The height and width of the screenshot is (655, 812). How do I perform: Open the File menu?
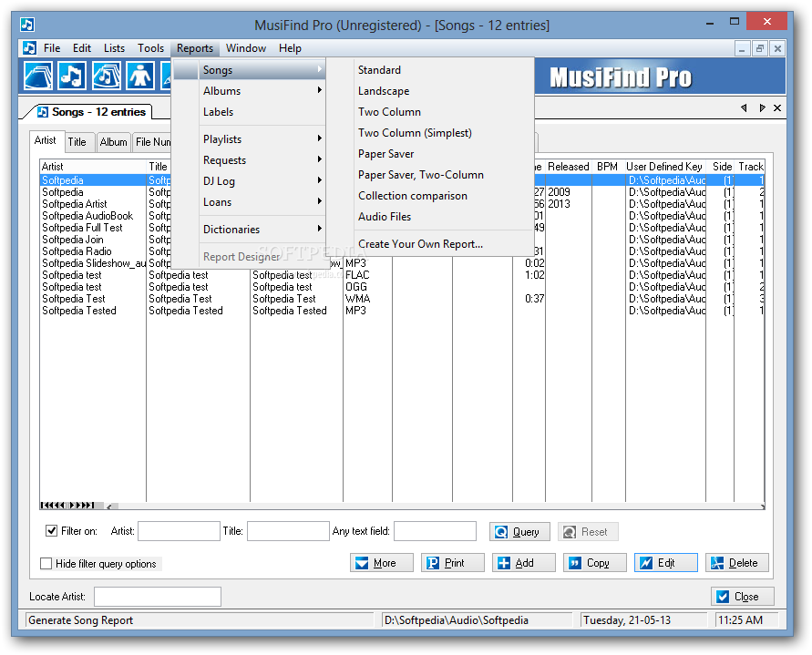coord(52,48)
